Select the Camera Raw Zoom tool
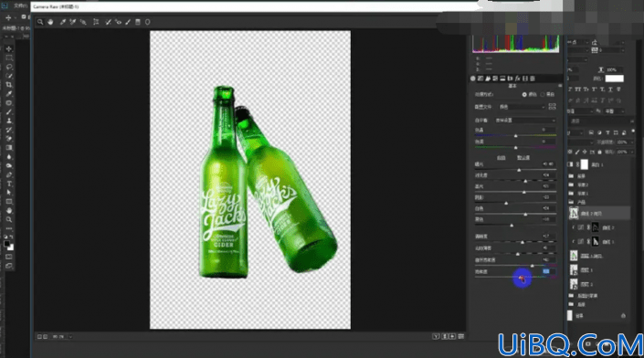Image resolution: width=644 pixels, height=358 pixels. point(40,22)
